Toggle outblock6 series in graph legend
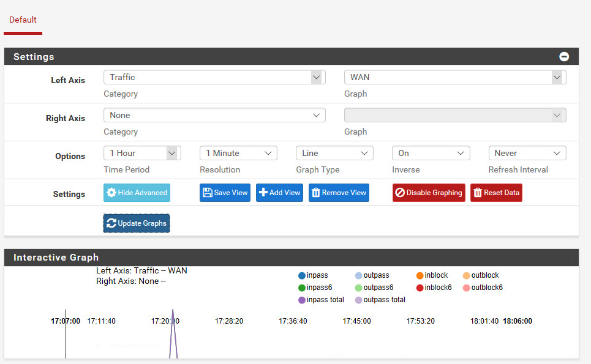This screenshot has height=364, width=591. (x=483, y=288)
